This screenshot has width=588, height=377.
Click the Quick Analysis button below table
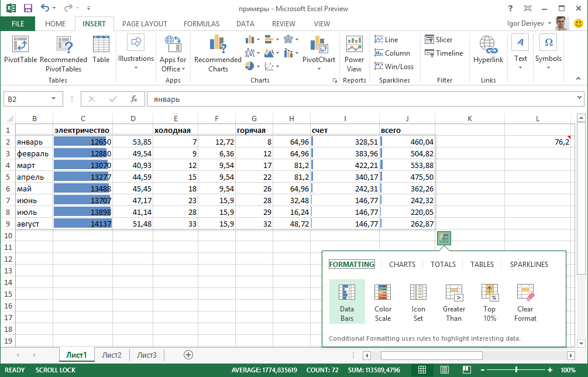(x=443, y=238)
